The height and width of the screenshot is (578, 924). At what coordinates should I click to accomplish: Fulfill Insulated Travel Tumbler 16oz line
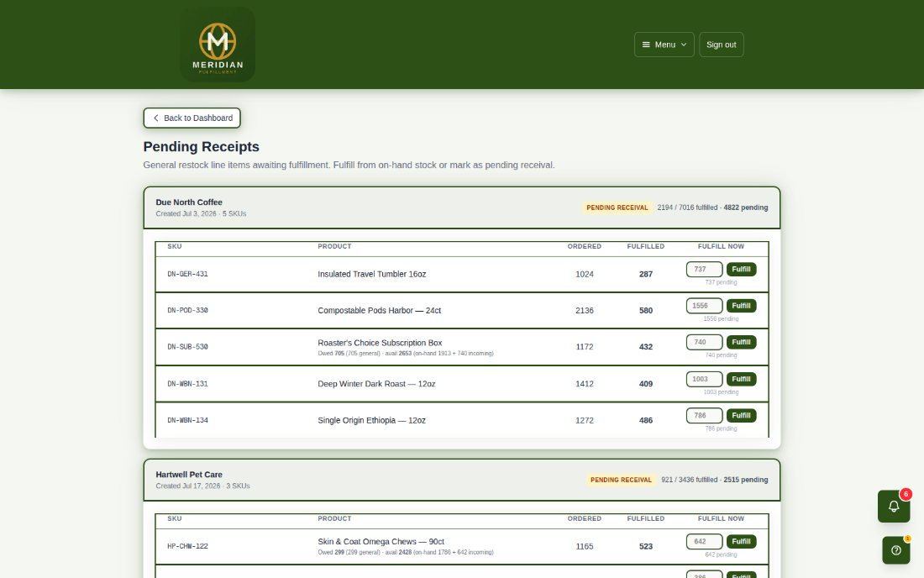click(741, 270)
